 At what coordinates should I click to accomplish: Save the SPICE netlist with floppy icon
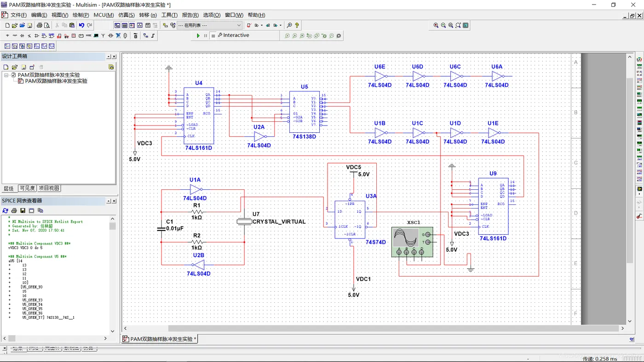pos(23,210)
